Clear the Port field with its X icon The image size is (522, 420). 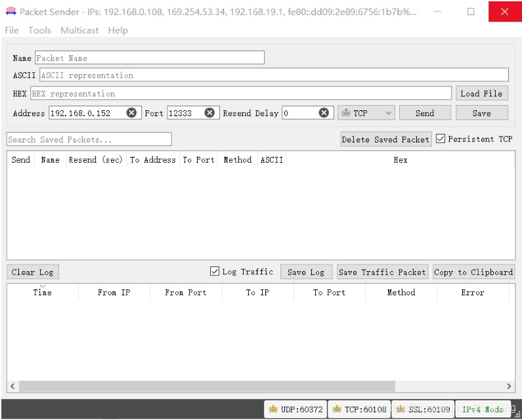pyautogui.click(x=209, y=113)
